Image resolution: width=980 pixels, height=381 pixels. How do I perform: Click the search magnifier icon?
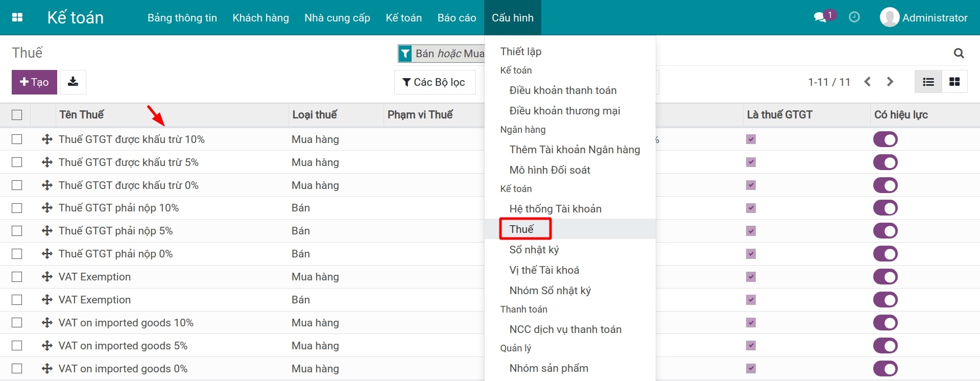pos(959,53)
